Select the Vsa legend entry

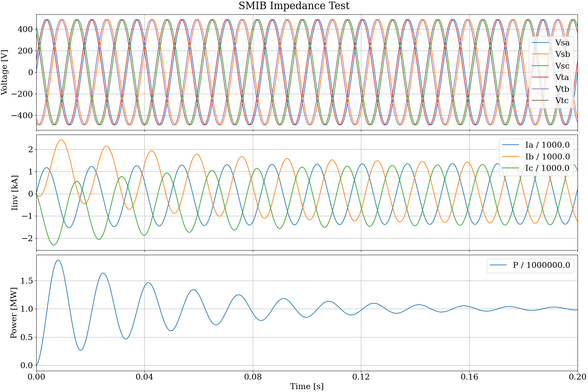click(x=551, y=43)
